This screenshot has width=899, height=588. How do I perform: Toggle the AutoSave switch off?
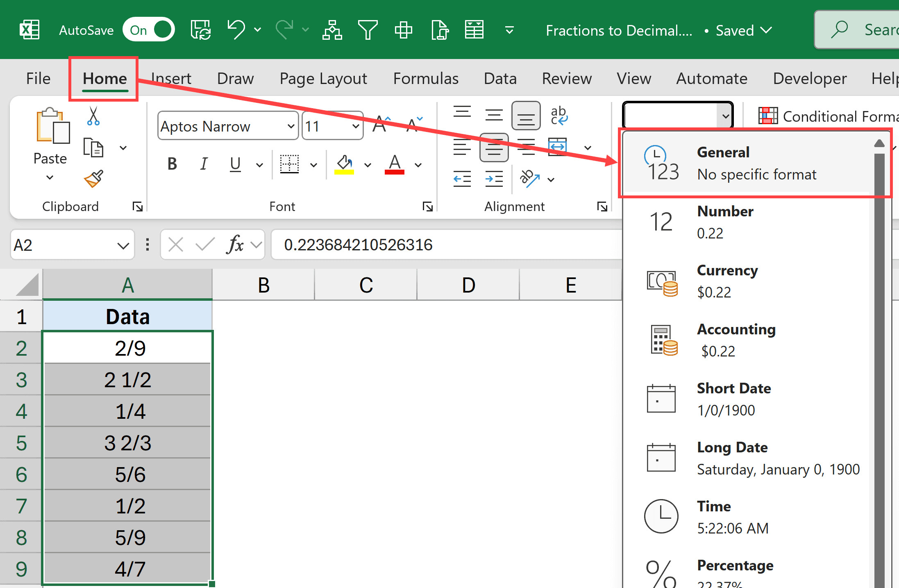point(149,30)
